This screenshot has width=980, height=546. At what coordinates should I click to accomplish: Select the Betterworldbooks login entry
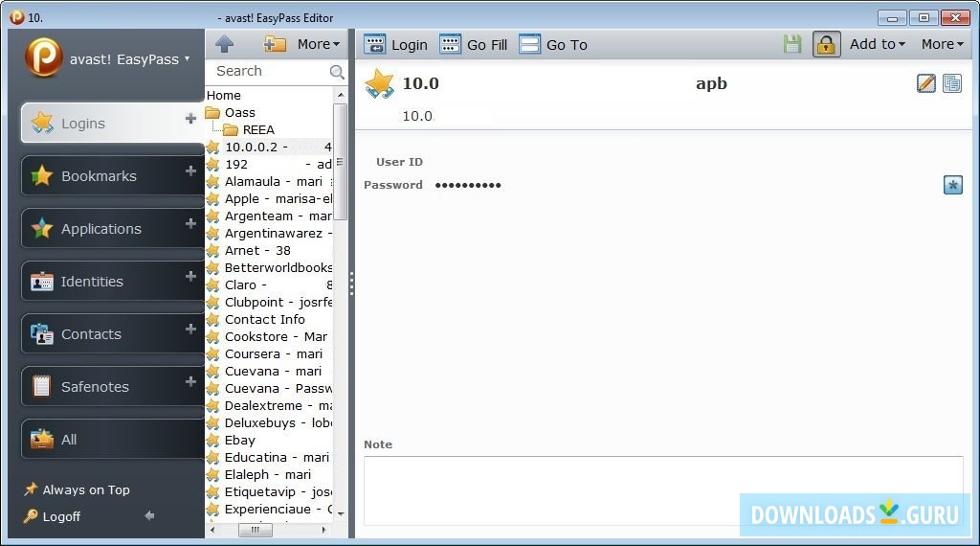269,267
